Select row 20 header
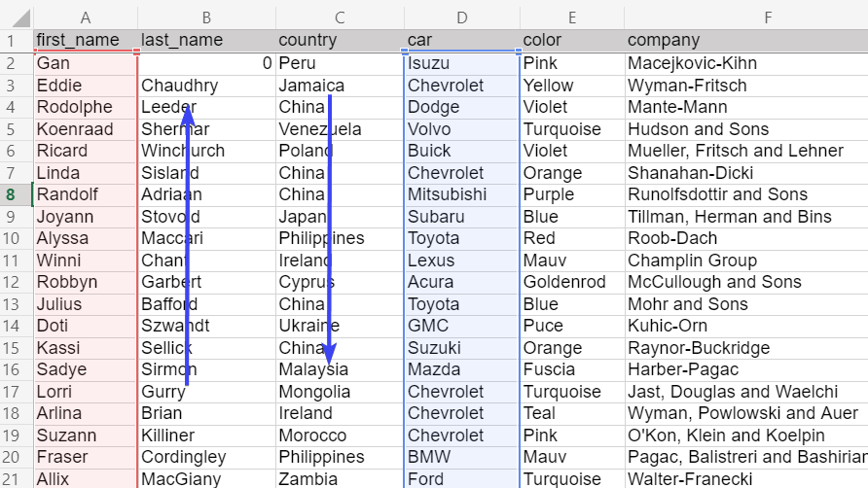Screen dimensions: 868x488 coord(17,457)
